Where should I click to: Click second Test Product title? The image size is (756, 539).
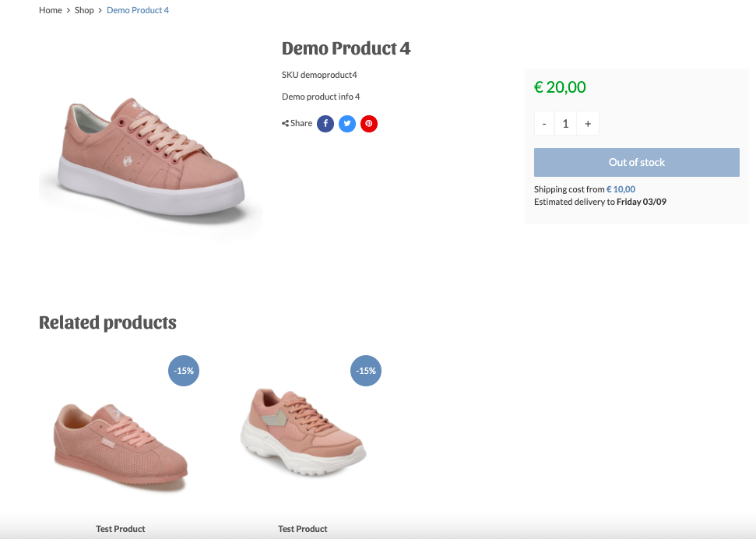point(303,529)
